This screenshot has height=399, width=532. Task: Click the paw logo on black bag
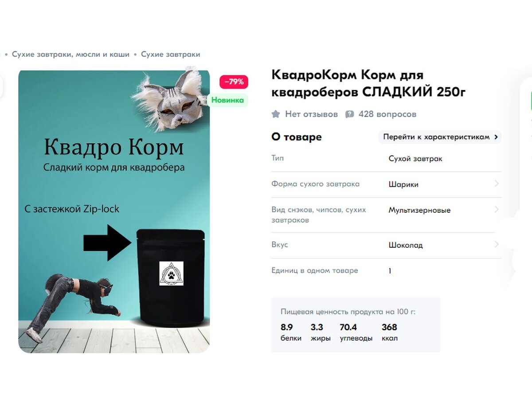click(x=171, y=273)
